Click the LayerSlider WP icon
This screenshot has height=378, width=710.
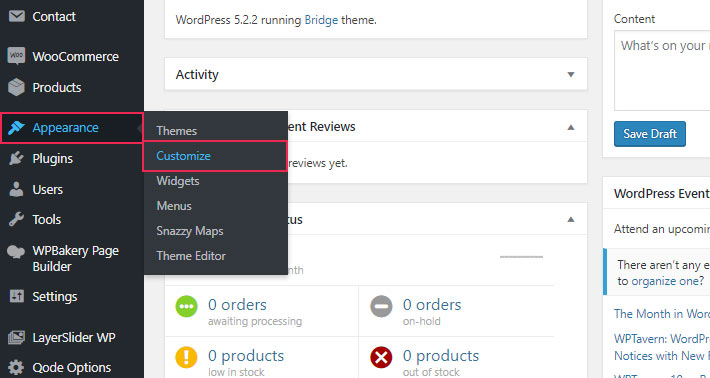(x=16, y=338)
